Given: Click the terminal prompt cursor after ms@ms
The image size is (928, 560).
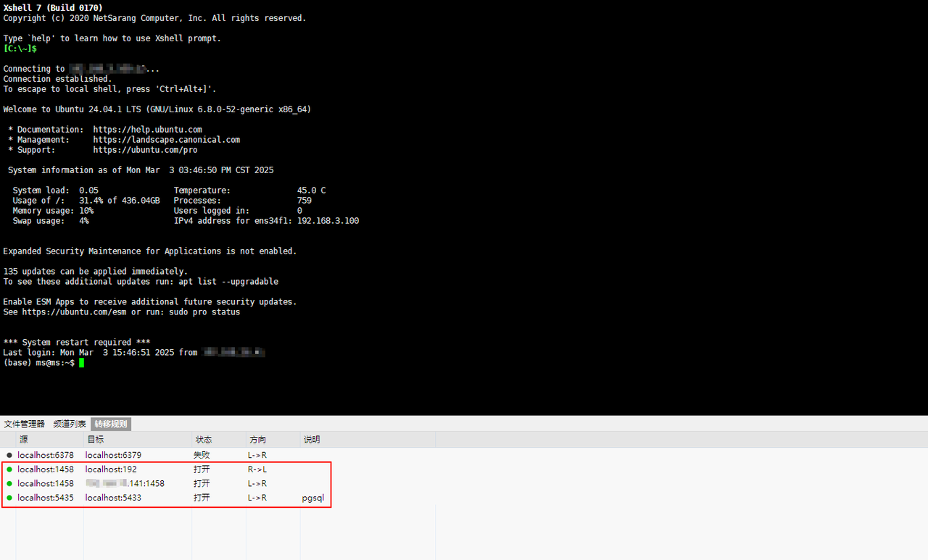Looking at the screenshot, I should pyautogui.click(x=82, y=362).
